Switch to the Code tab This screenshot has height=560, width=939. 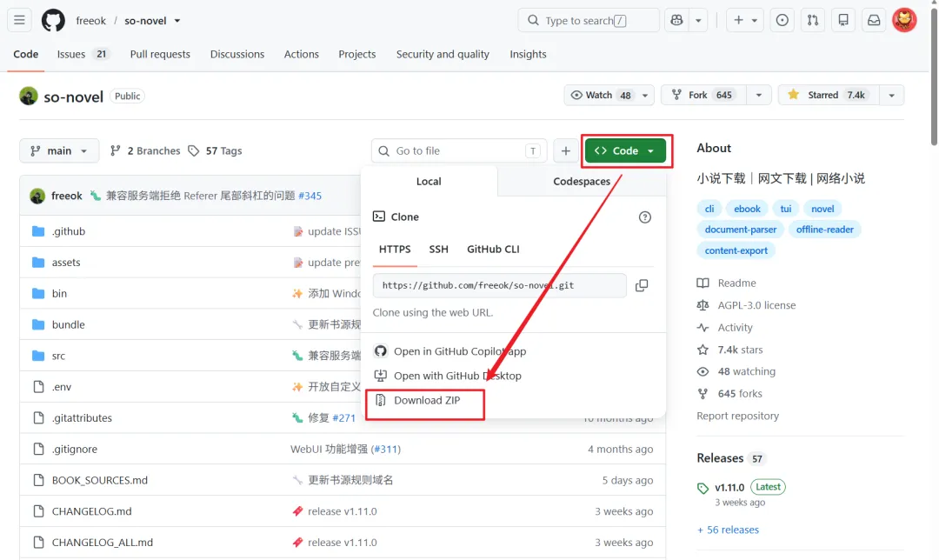pyautogui.click(x=26, y=54)
